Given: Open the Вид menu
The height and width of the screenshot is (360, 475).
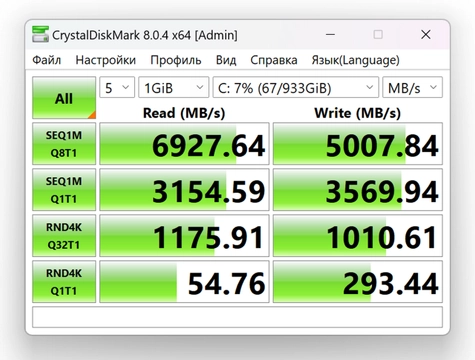Looking at the screenshot, I should [x=226, y=60].
